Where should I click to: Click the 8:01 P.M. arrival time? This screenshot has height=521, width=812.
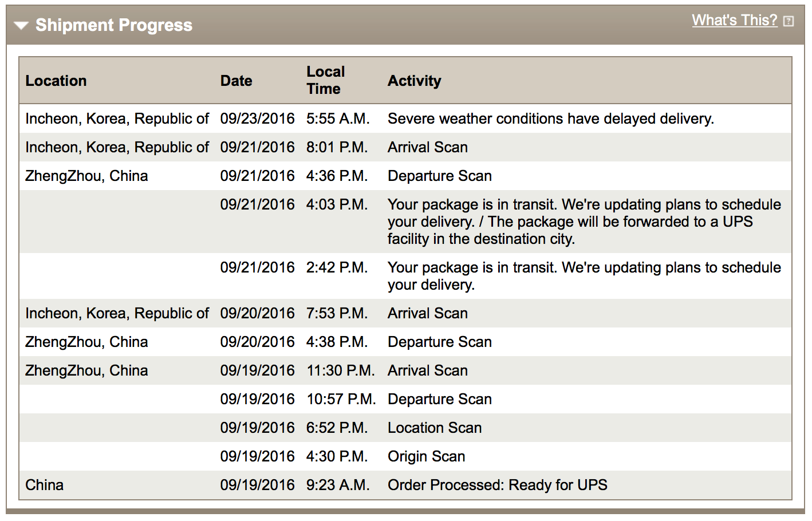coord(337,147)
